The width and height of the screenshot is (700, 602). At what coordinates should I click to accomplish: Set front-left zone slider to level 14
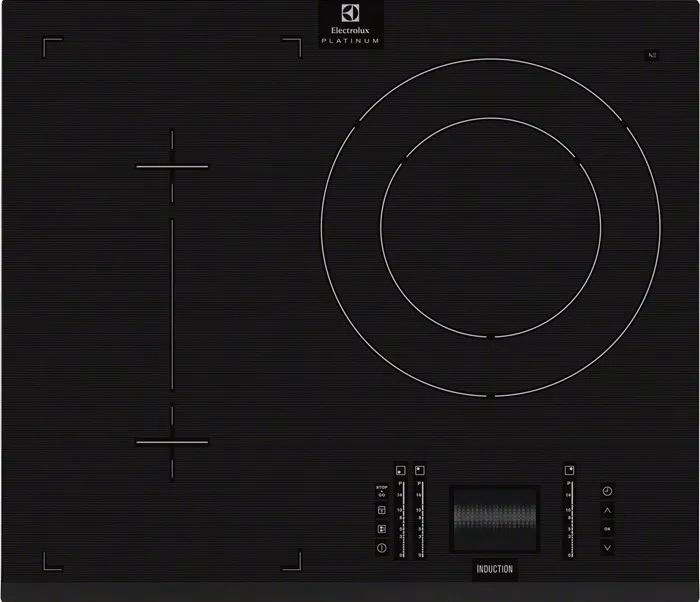coord(401,495)
